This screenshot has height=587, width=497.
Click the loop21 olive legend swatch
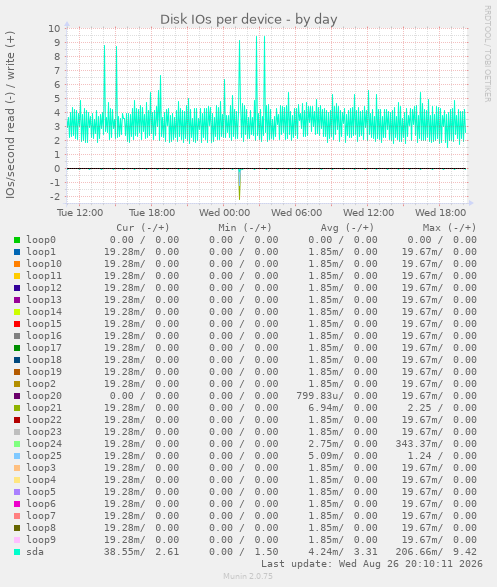[x=17, y=408]
